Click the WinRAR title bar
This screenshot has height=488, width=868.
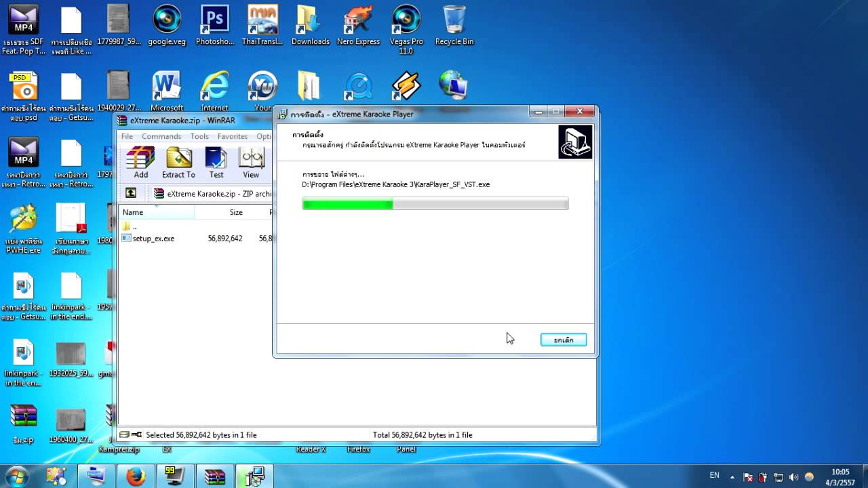(x=193, y=121)
